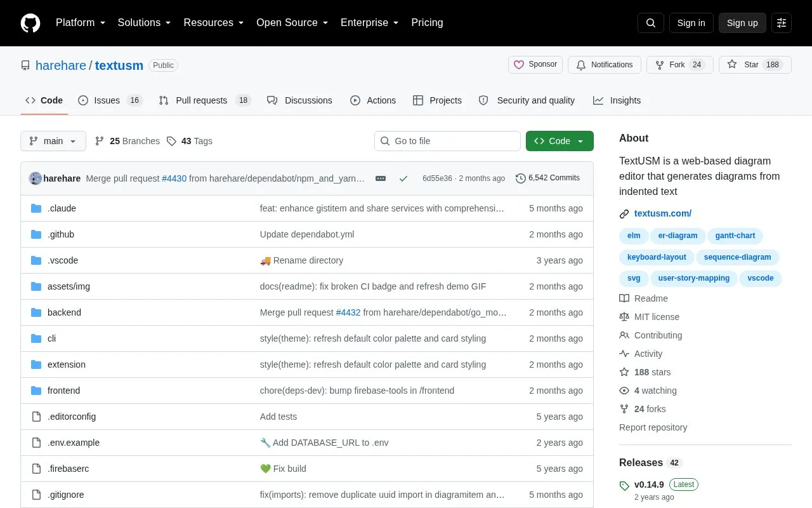Click the tag icon next to v0.14.9

pyautogui.click(x=624, y=486)
